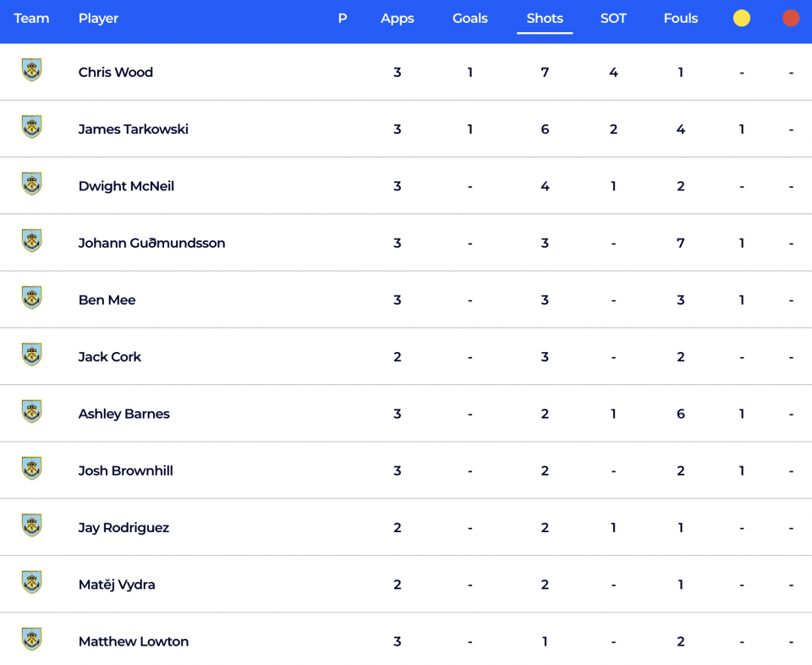Sort table by Goals column

tap(470, 19)
